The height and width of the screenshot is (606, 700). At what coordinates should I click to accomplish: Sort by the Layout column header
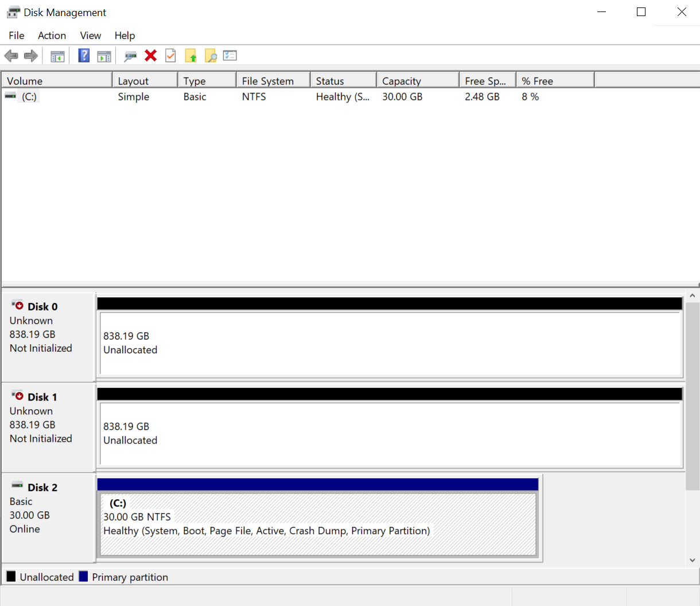click(x=145, y=81)
